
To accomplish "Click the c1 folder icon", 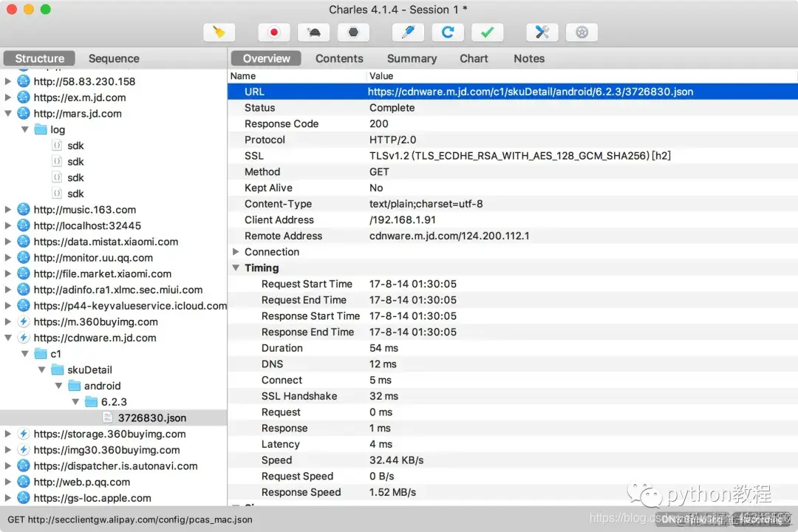I will tap(41, 354).
